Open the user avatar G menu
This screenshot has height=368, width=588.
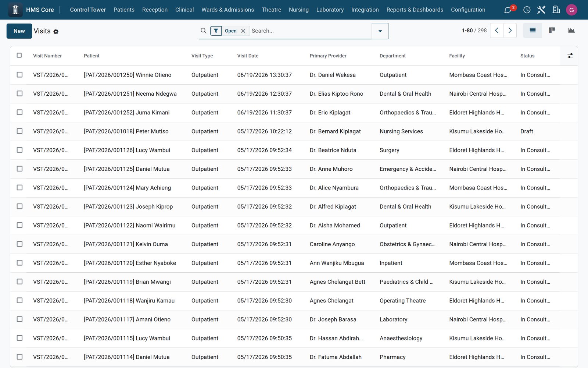[x=571, y=10]
